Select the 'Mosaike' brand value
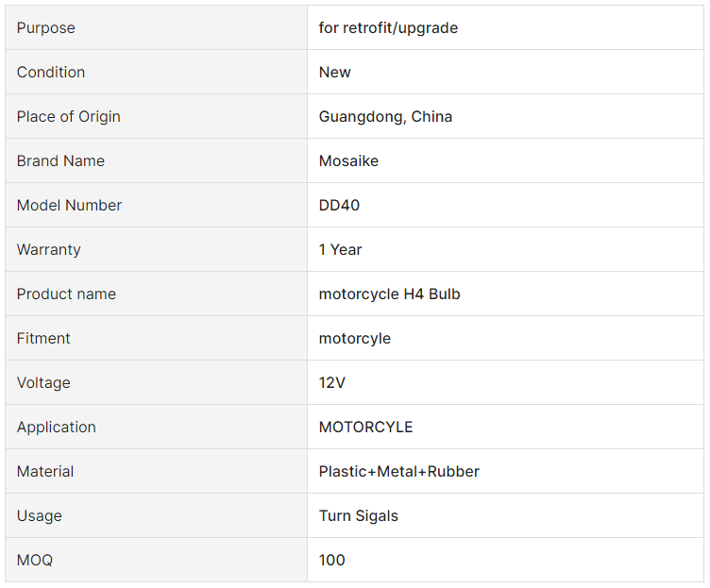 348,160
